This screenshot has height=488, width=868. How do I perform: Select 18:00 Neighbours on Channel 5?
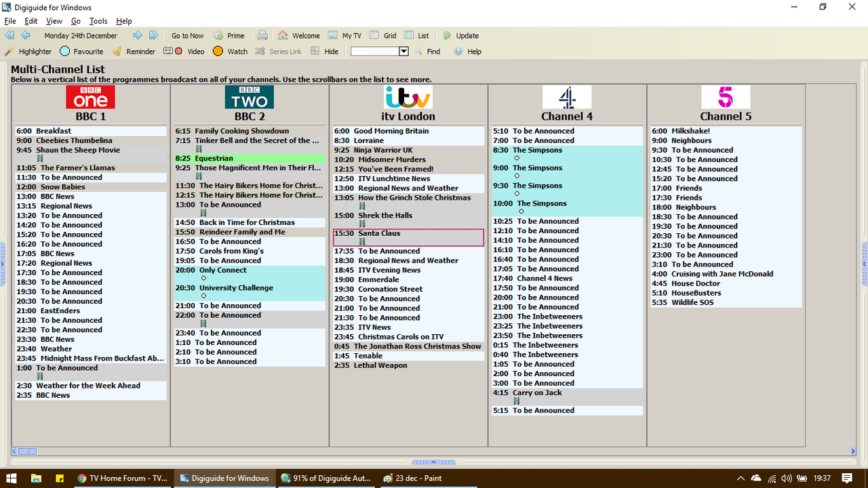pos(726,207)
